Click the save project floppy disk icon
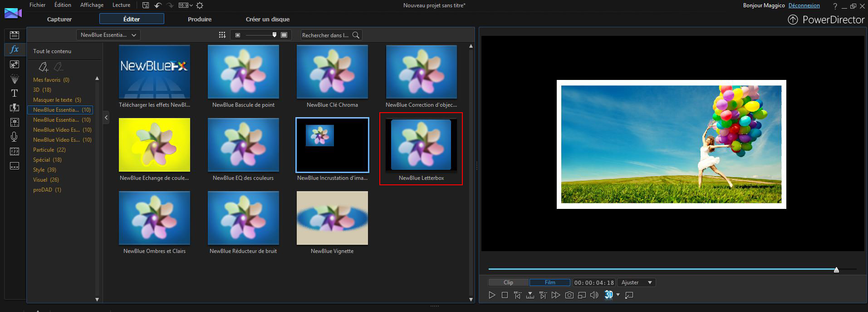The width and height of the screenshot is (868, 312). pyautogui.click(x=146, y=5)
